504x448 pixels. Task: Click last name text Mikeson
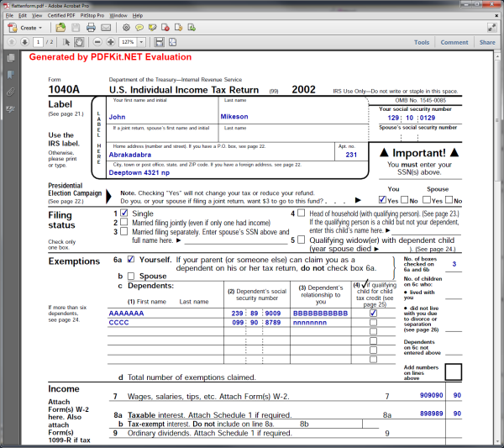pyautogui.click(x=234, y=117)
